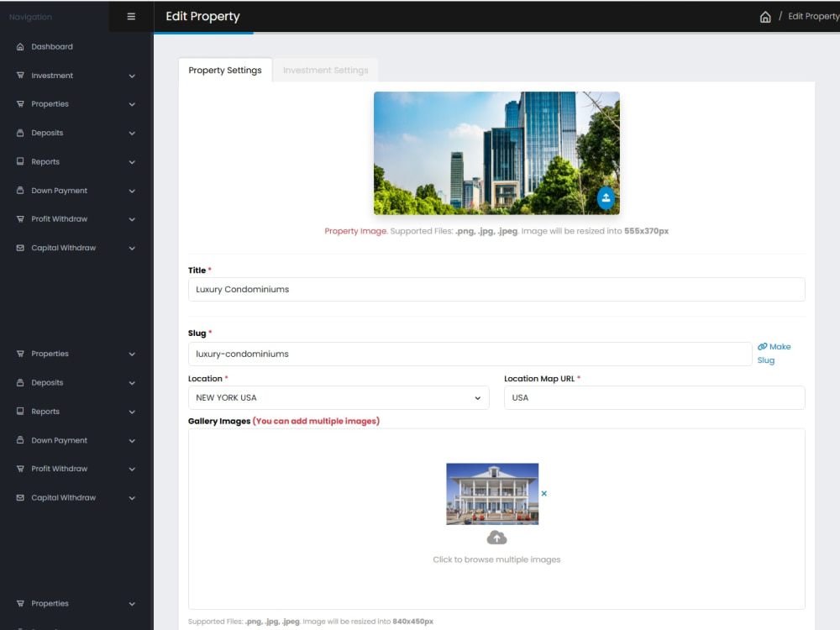The height and width of the screenshot is (630, 840).
Task: Click the skyscraper property image preview
Action: click(x=496, y=153)
